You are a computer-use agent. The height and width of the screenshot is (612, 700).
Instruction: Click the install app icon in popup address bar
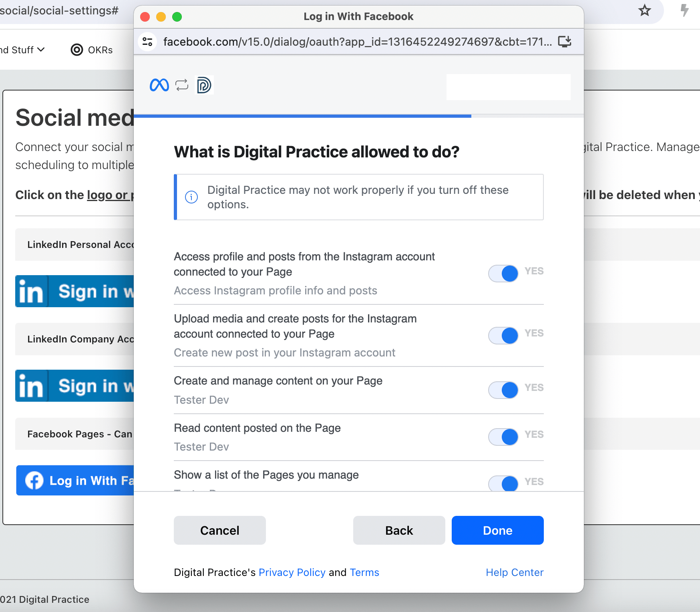pos(565,42)
